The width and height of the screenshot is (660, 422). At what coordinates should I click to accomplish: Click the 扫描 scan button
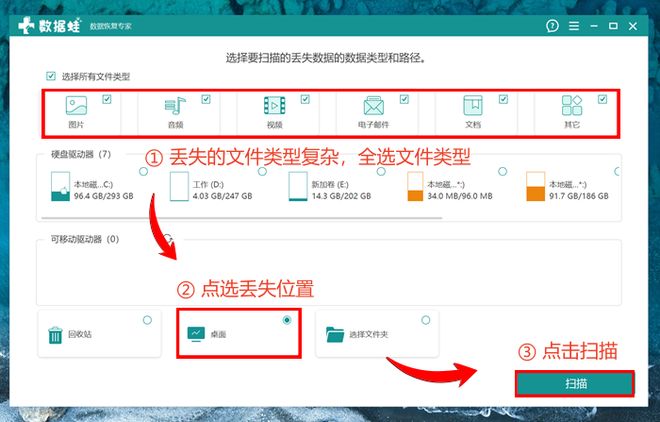pos(575,384)
